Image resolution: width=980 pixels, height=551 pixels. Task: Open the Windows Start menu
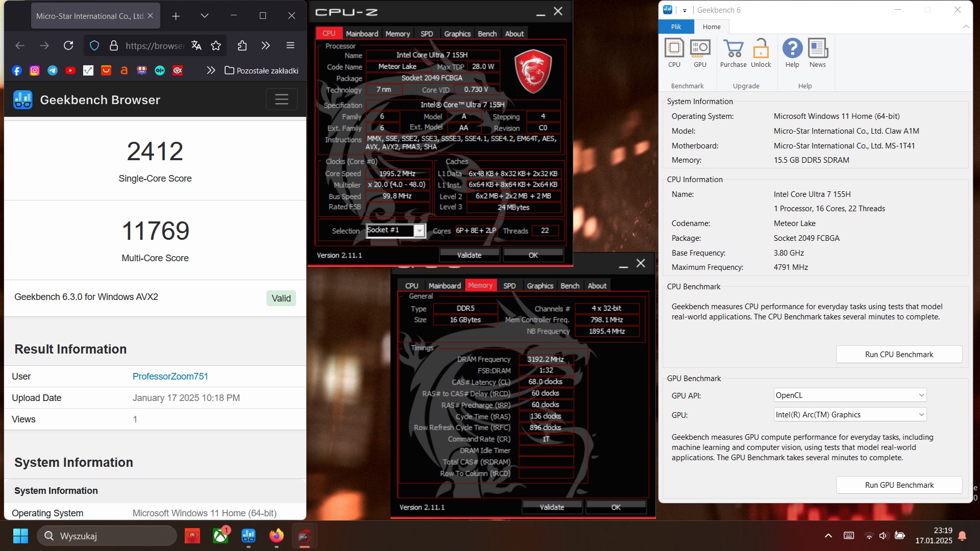pos(20,536)
